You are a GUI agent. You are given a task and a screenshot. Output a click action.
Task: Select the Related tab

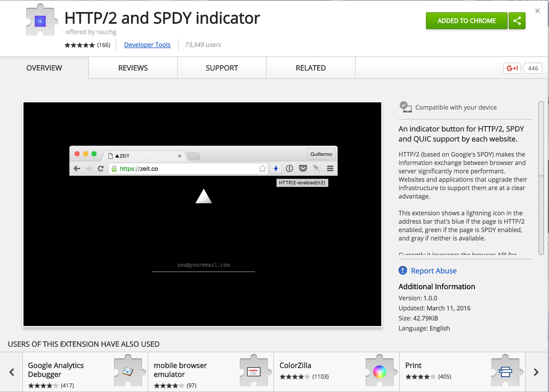pos(311,68)
